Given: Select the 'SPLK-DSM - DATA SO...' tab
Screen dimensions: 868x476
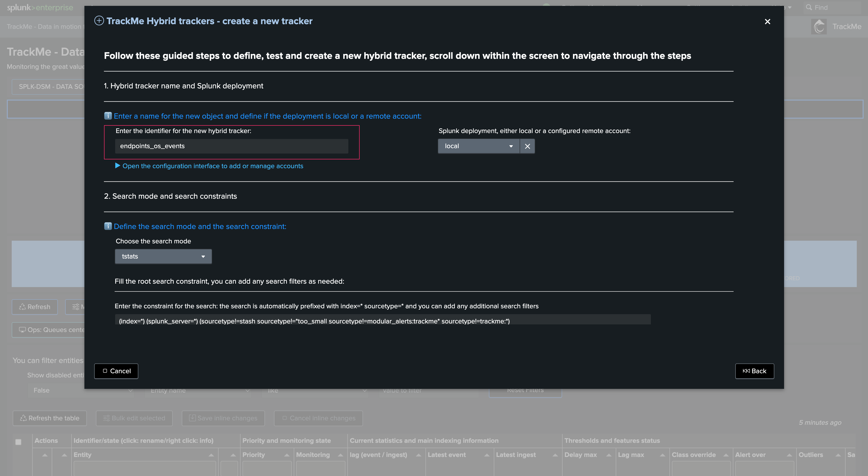Looking at the screenshot, I should pyautogui.click(x=48, y=87).
